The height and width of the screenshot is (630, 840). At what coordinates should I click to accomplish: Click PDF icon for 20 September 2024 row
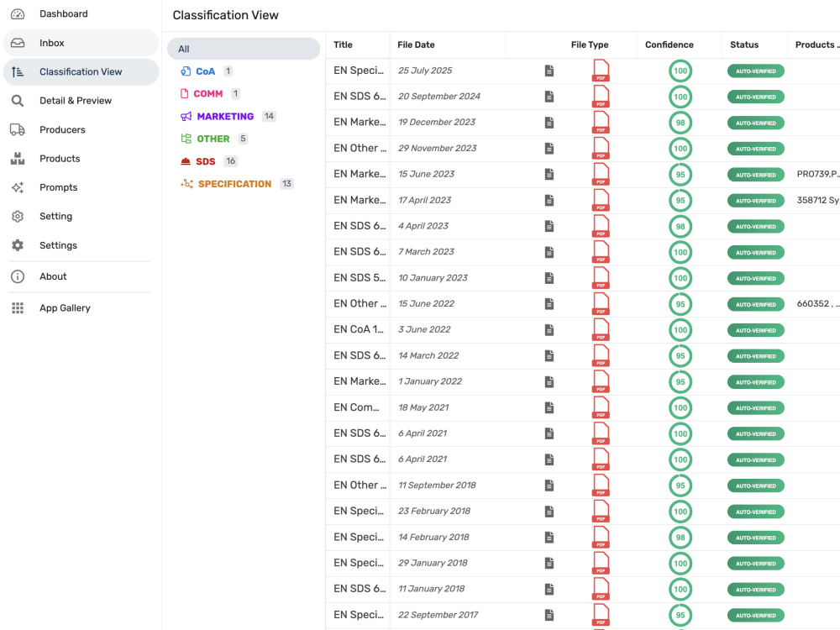[601, 97]
